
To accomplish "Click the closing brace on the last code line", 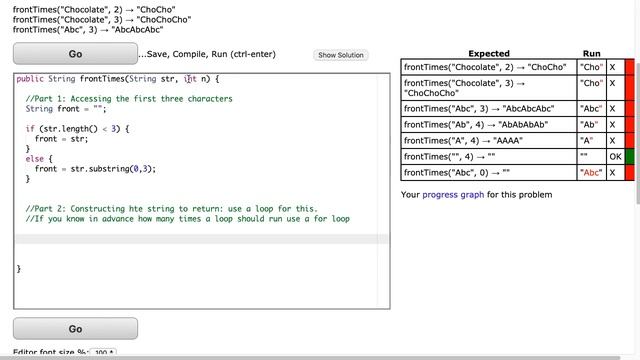I will click(x=19, y=269).
